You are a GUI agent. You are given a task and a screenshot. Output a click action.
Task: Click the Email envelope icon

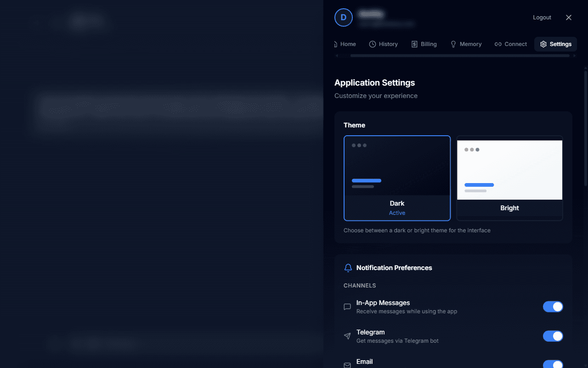coord(347,365)
